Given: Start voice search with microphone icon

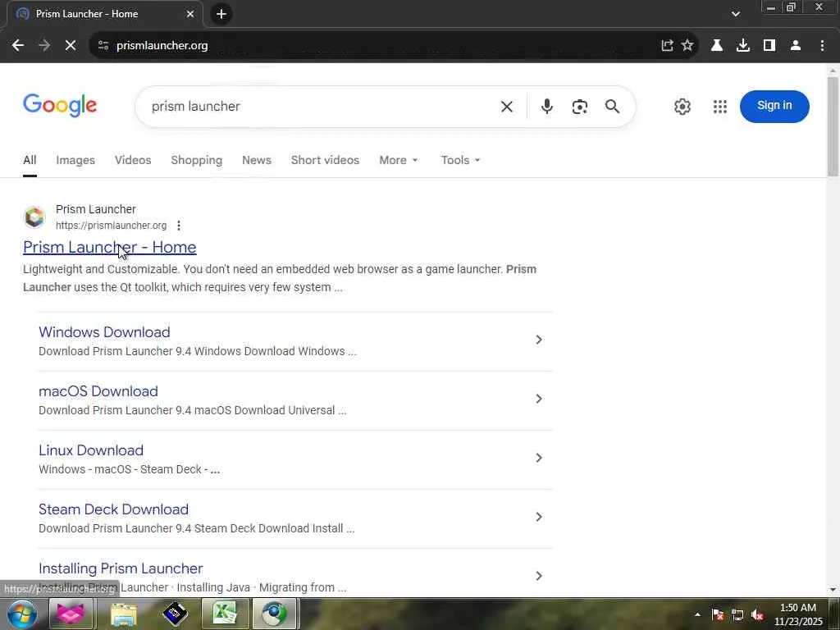Looking at the screenshot, I should click(x=546, y=107).
